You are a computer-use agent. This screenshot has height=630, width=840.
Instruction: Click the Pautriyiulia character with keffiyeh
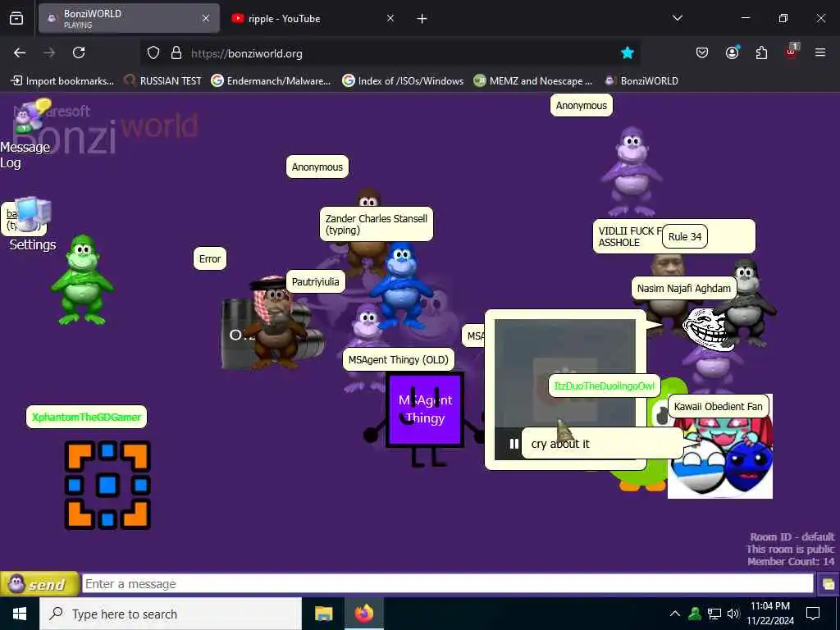coord(274,322)
